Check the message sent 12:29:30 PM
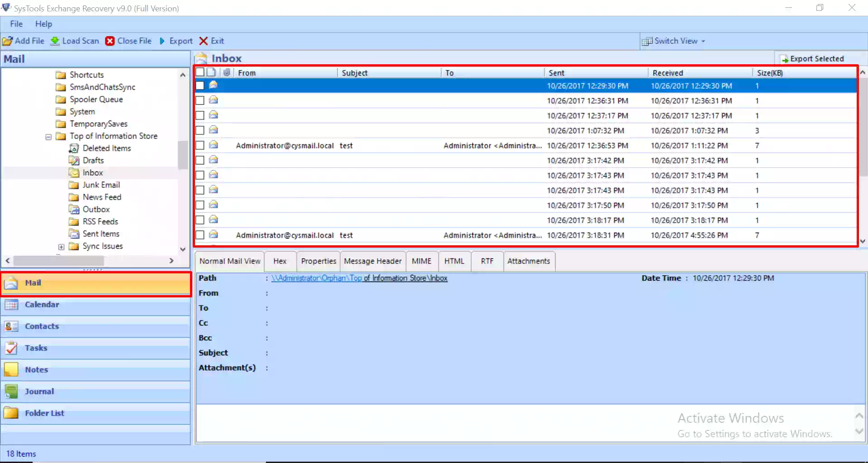Image resolution: width=868 pixels, height=463 pixels. [x=200, y=86]
